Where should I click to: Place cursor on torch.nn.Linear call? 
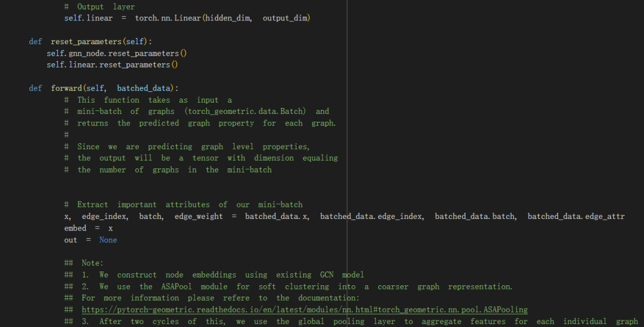click(168, 18)
